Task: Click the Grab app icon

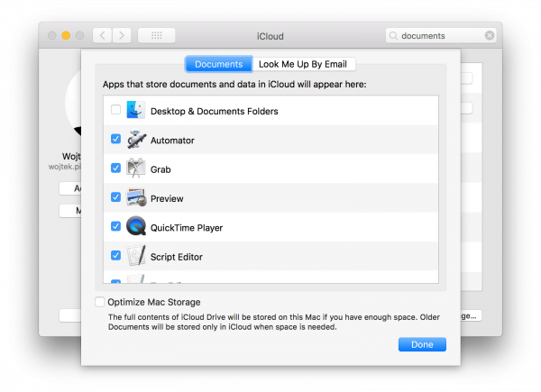Action: (135, 169)
